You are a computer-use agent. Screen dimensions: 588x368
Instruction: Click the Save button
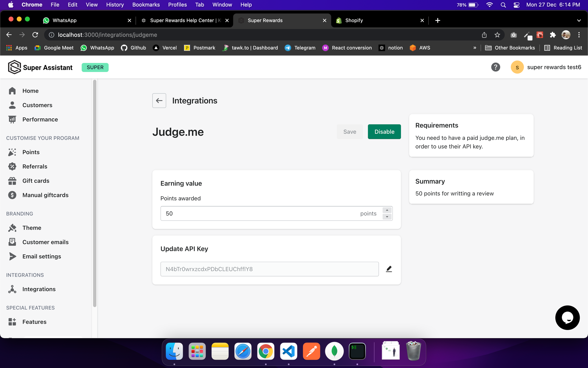pos(349,132)
